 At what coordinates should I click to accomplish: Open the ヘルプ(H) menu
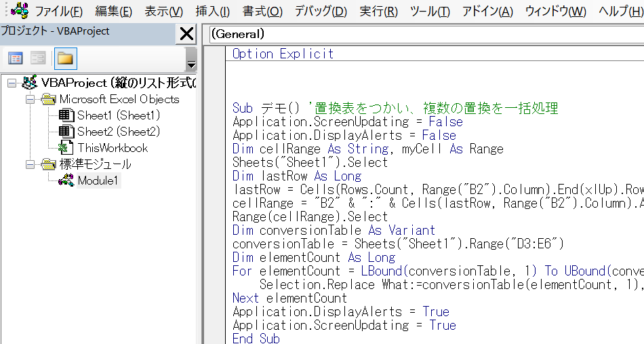point(620,11)
